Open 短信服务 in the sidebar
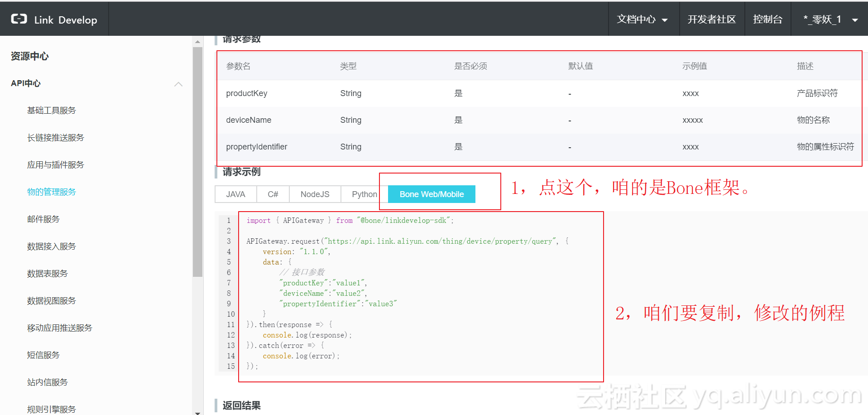Viewport: 868px width, 415px height. coord(43,355)
